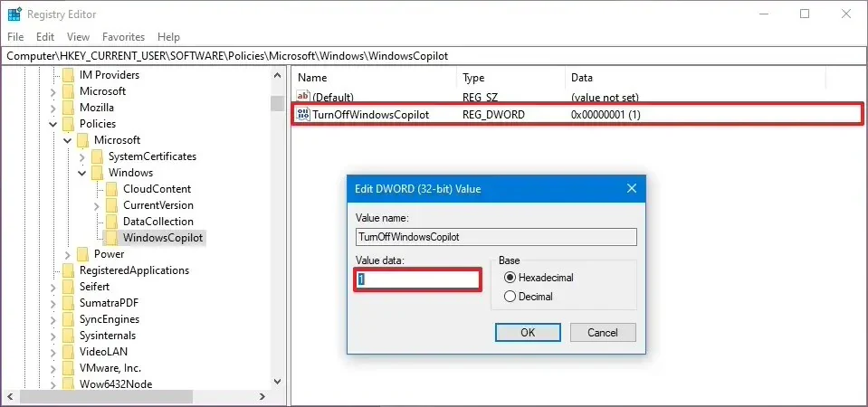
Task: Select the RegisteredApplications key label
Action: (135, 270)
